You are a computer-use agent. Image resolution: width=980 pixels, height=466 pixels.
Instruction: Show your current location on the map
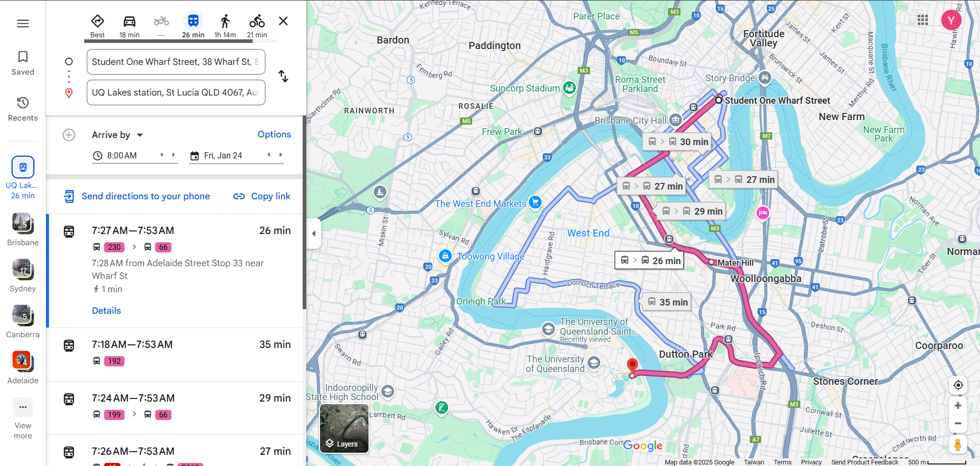958,385
